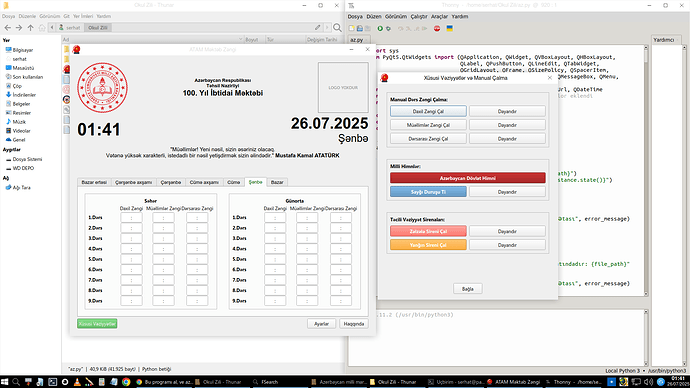The height and width of the screenshot is (388, 690).
Task: Click the first Səhər 1.Dərs Daxil Zəngi time field
Action: [x=131, y=217]
